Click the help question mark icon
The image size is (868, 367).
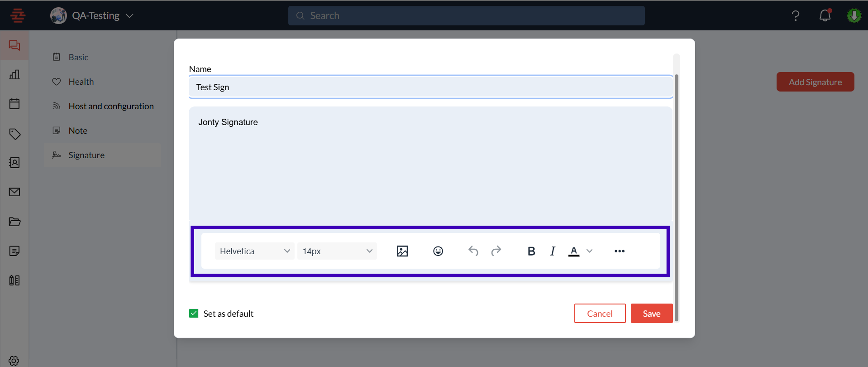tap(796, 16)
